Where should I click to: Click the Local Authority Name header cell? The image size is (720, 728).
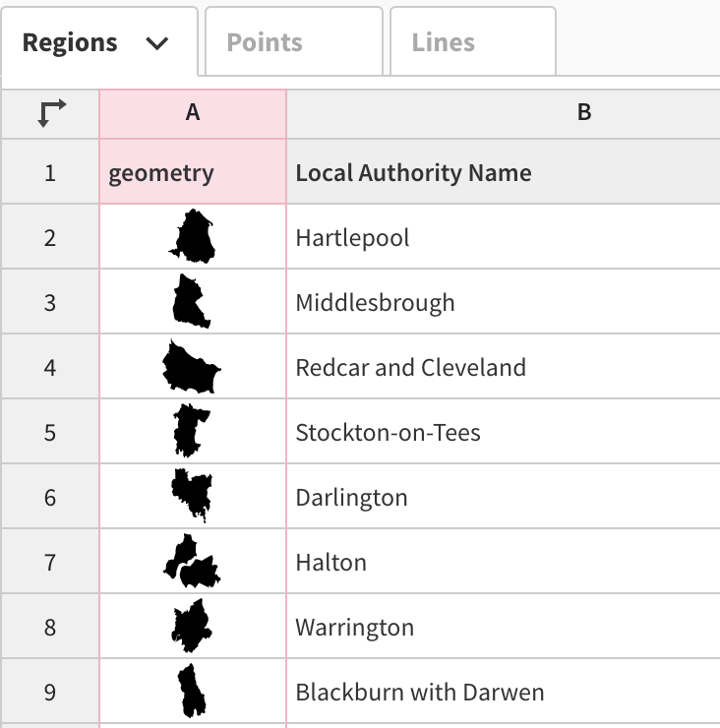click(413, 174)
